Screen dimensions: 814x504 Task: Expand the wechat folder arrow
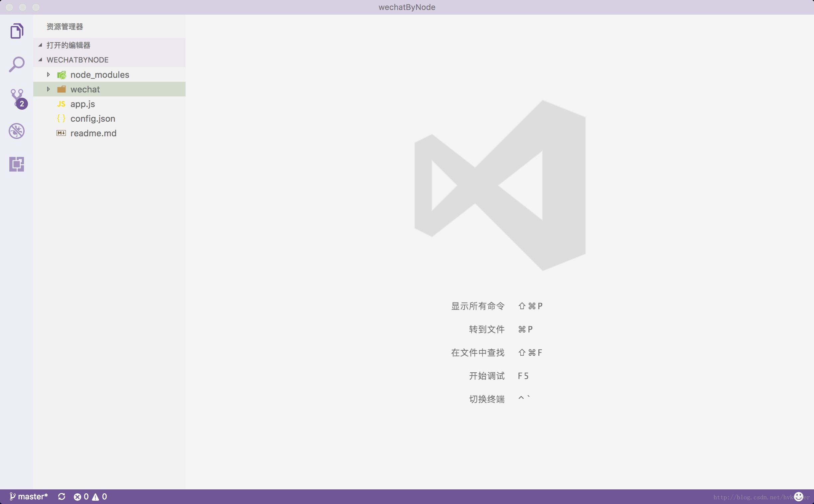(48, 89)
